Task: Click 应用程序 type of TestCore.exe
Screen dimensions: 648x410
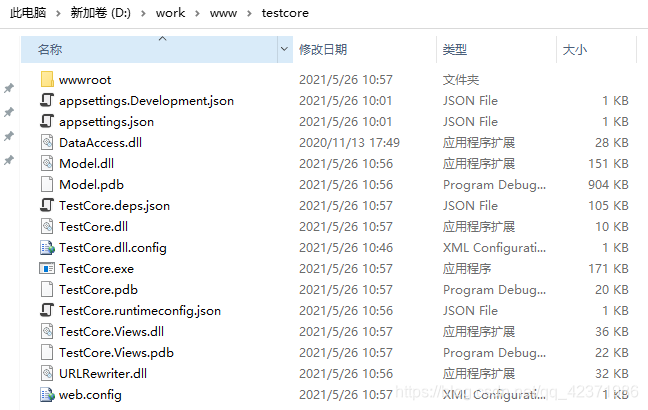Action: 467,269
